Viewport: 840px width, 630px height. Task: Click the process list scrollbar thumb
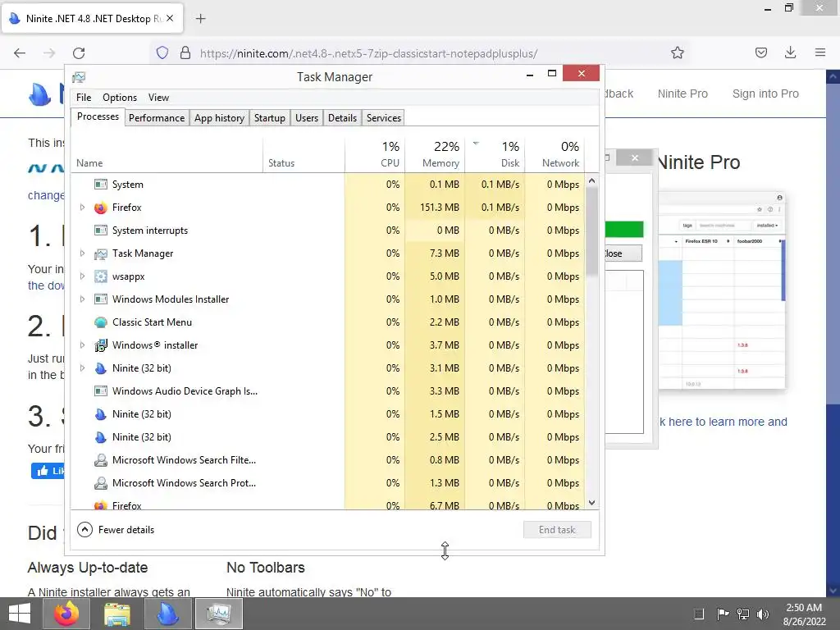pos(591,233)
